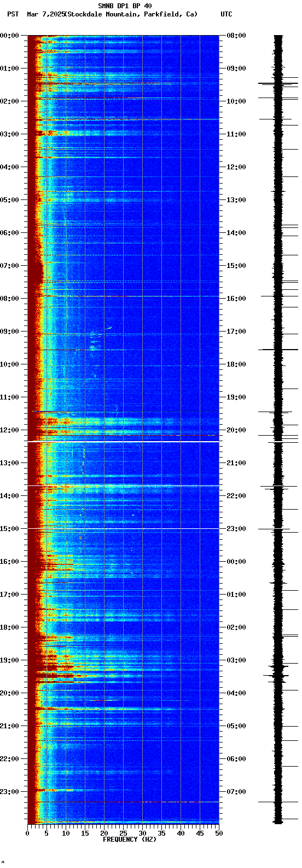302x868 pixels.
Task: Click the 25 Hz frequency axis tick label
Action: (x=123, y=833)
